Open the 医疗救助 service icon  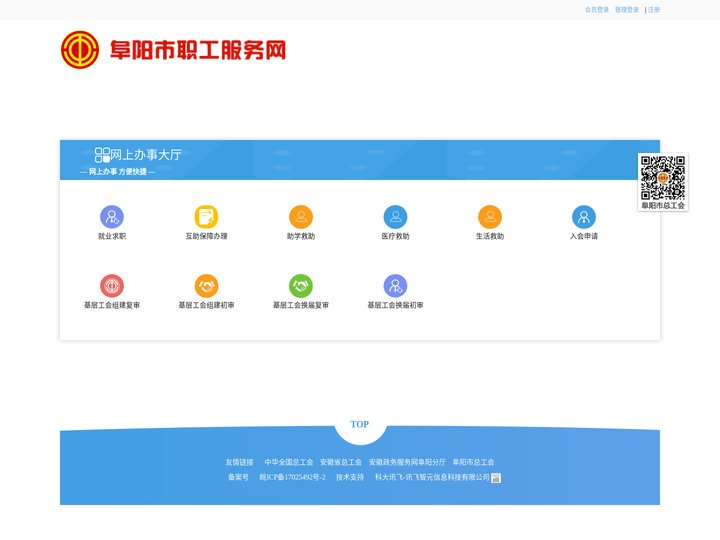point(395,217)
